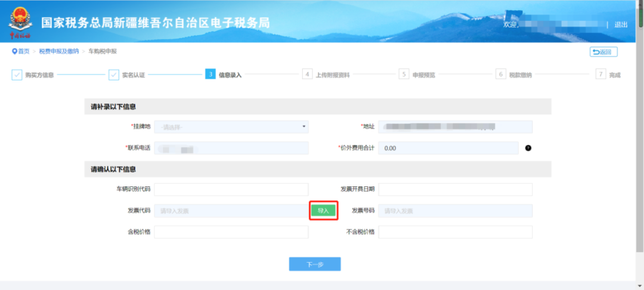Click the 下一步 button
Screen dimensions: 644x290
click(314, 264)
